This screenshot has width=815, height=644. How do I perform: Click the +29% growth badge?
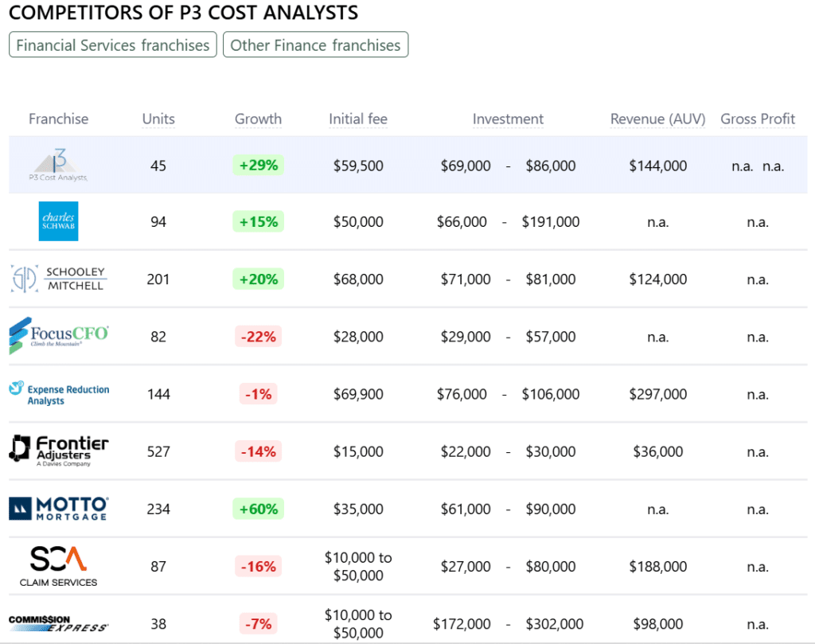[x=259, y=166]
